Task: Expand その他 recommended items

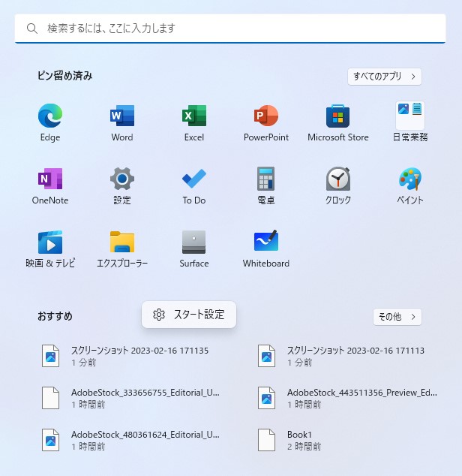Action: point(397,317)
